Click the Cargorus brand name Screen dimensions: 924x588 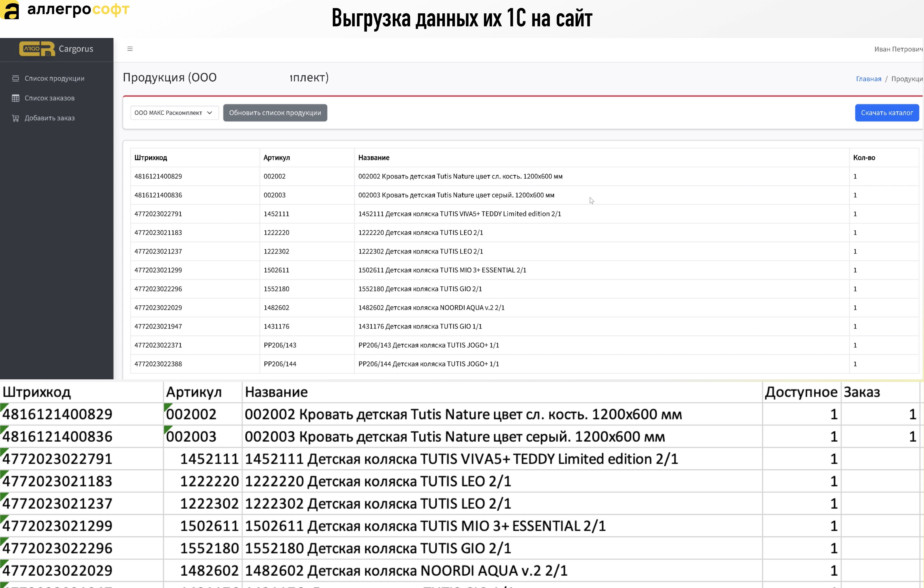click(76, 49)
